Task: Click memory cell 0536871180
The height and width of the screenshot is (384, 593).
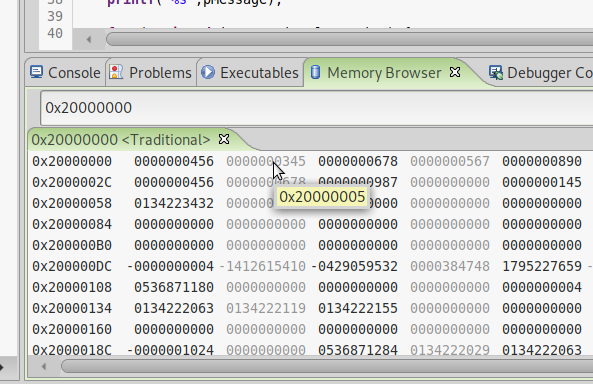Action: pos(174,288)
